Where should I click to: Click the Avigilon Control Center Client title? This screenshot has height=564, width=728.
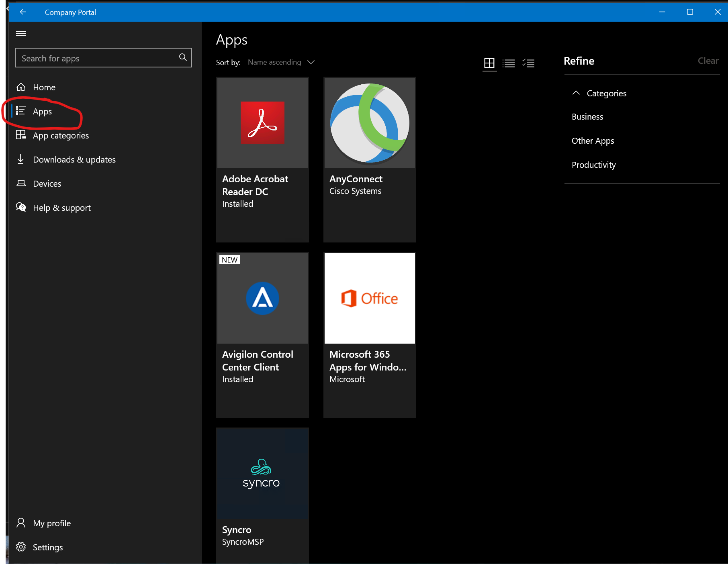(x=258, y=360)
